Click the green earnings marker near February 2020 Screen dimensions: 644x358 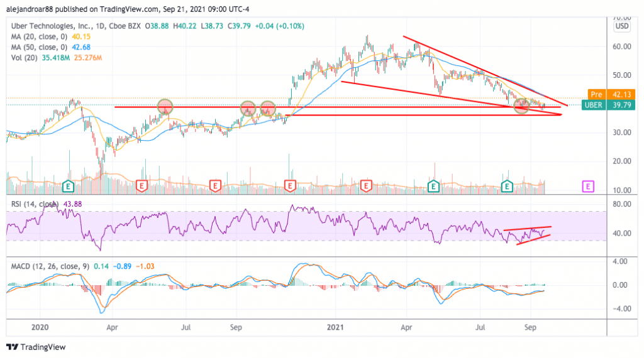(68, 187)
